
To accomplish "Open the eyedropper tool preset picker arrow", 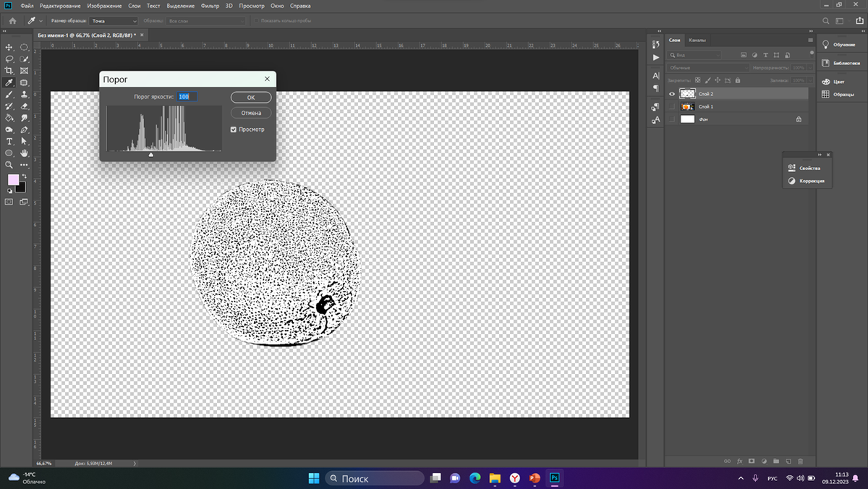I will click(40, 21).
